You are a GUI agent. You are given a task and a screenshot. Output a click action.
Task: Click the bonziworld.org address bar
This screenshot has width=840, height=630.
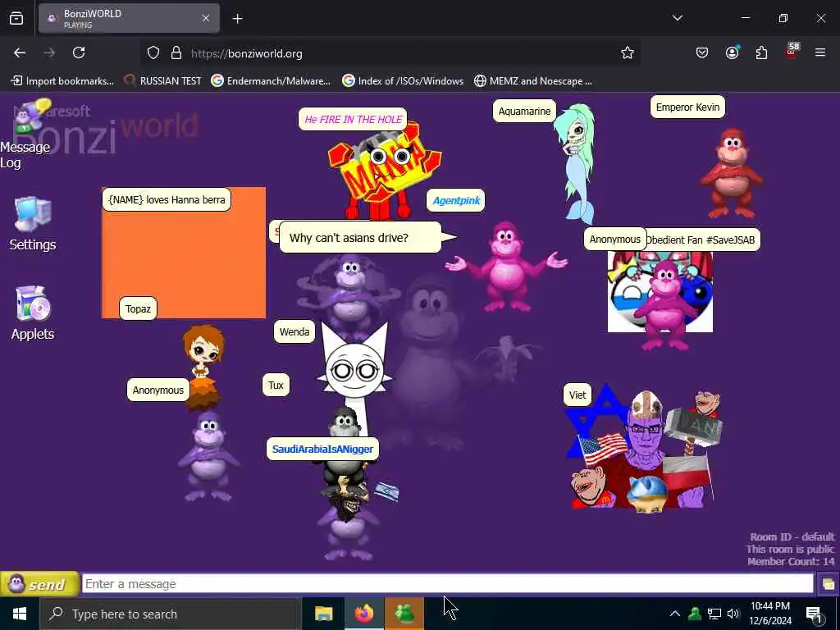[x=390, y=53]
